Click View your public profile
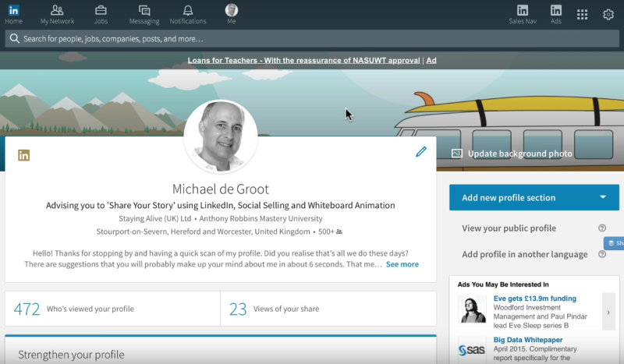This screenshot has width=624, height=364. pos(509,228)
